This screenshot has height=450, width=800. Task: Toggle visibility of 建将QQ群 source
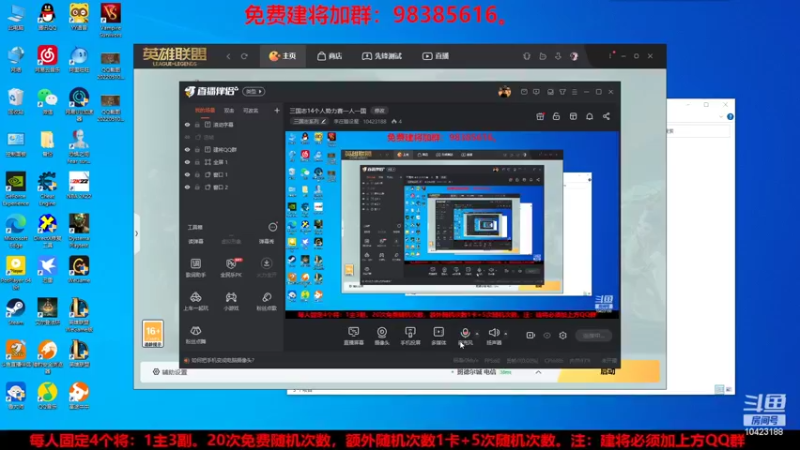(x=187, y=149)
